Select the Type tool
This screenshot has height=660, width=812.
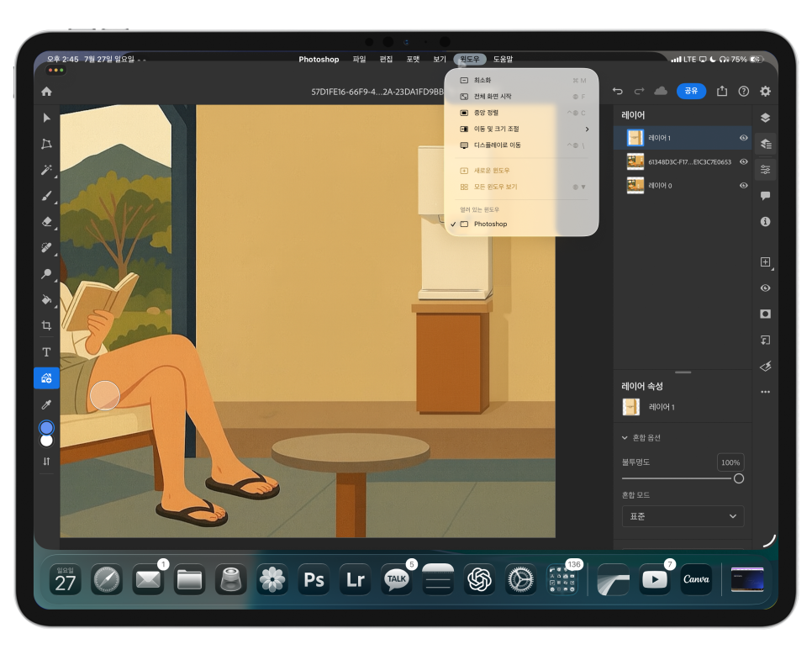46,351
